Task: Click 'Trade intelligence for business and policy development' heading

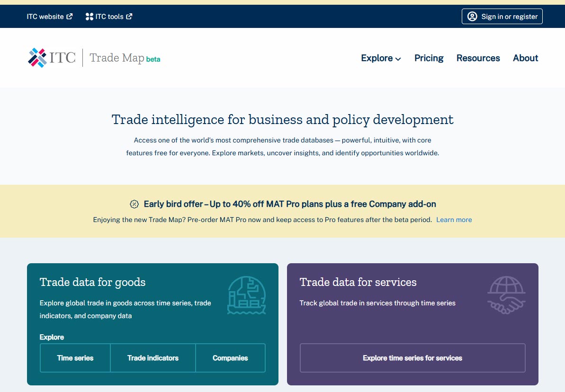Action: tap(282, 120)
